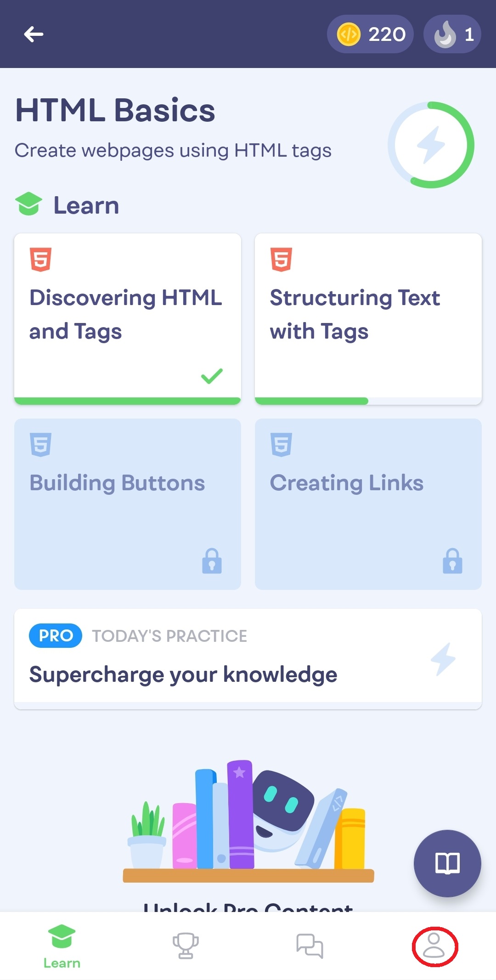Open the floating glossary book button
Screen dimensions: 496x980
[x=447, y=863]
